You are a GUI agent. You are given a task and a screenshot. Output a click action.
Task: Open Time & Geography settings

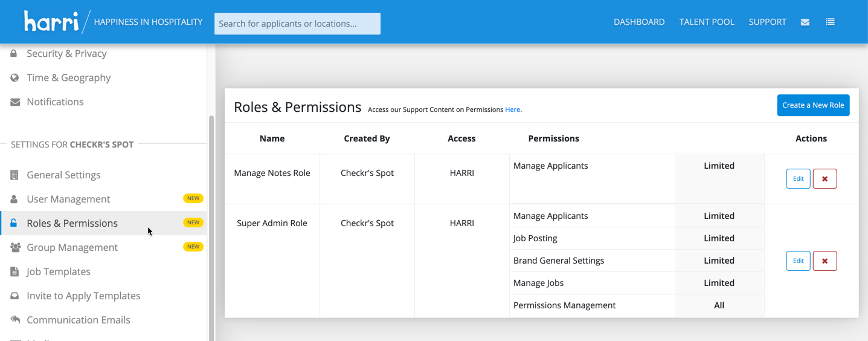68,77
